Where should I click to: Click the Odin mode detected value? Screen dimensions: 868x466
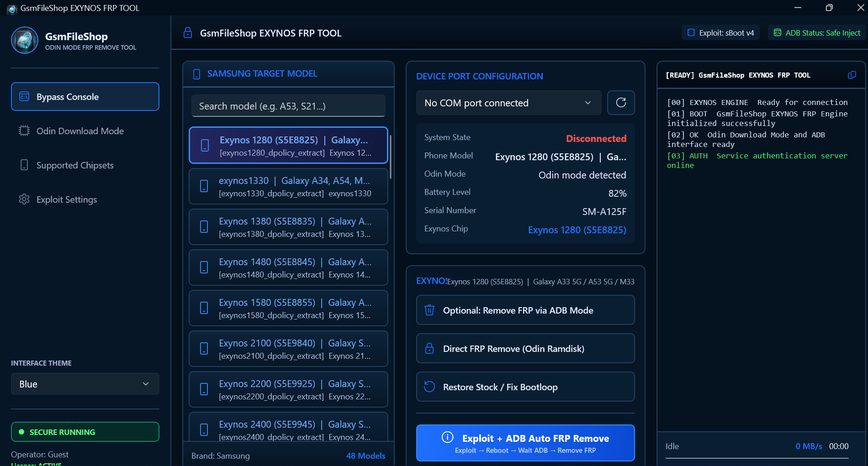click(x=582, y=175)
